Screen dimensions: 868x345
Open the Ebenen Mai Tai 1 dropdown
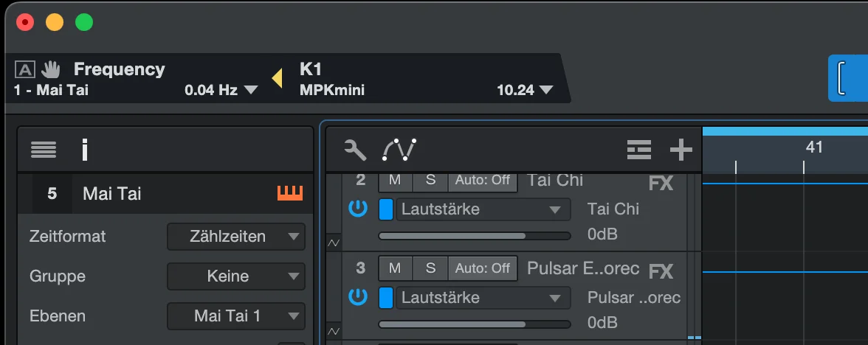pos(236,316)
